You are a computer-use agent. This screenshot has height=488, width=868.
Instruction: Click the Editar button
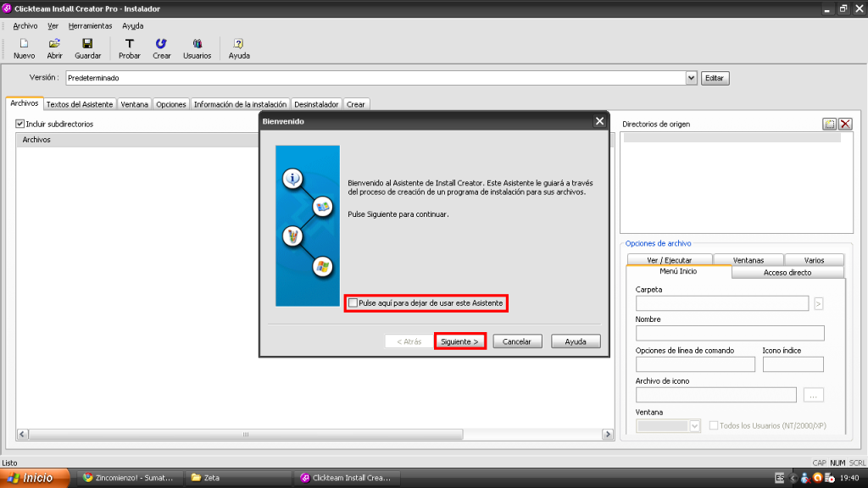[x=715, y=78]
